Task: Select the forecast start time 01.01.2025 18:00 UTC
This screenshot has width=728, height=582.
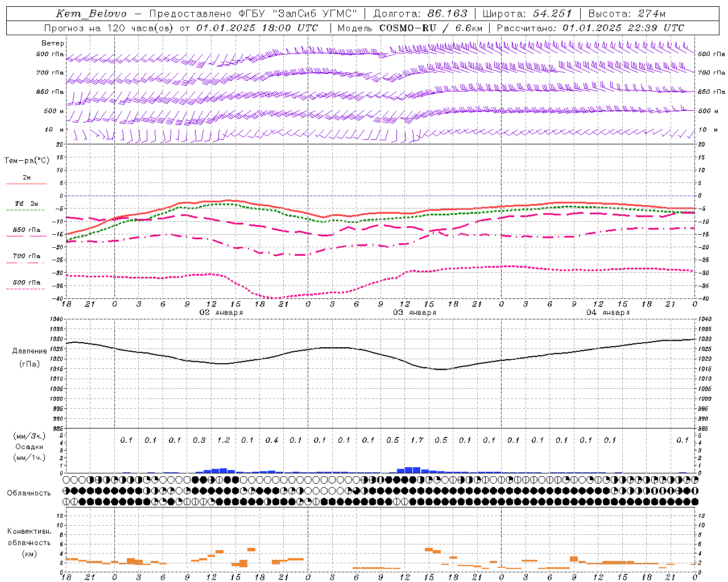Action: click(257, 28)
